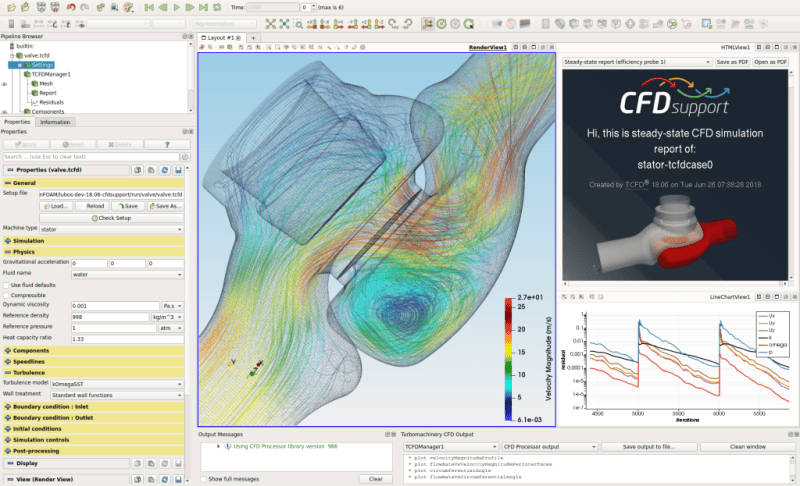Open the Fluid name water dropdown
Screen dimensions: 800x486
pos(127,274)
